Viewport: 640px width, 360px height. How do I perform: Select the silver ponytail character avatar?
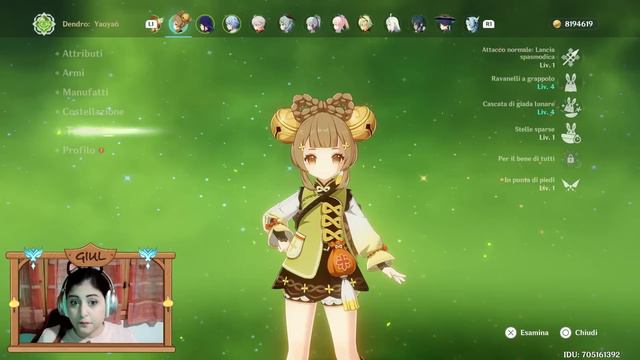[x=313, y=24]
